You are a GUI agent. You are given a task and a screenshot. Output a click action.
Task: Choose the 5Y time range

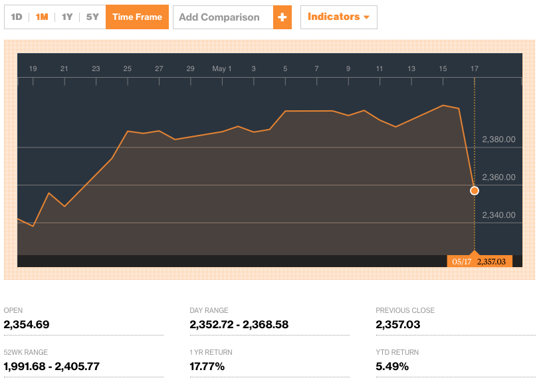pyautogui.click(x=92, y=17)
